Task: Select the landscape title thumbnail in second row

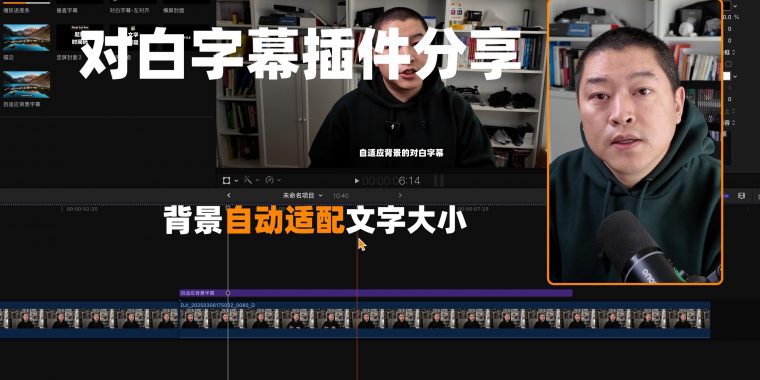Action: [26, 37]
